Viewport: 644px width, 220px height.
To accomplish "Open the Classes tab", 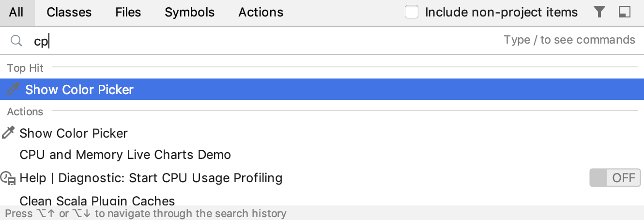I will click(x=69, y=13).
